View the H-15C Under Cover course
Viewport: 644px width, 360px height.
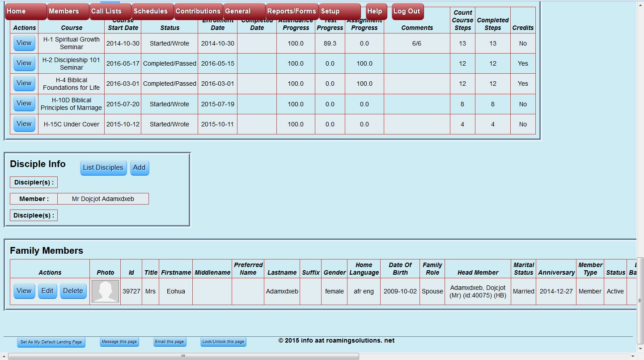coord(24,124)
